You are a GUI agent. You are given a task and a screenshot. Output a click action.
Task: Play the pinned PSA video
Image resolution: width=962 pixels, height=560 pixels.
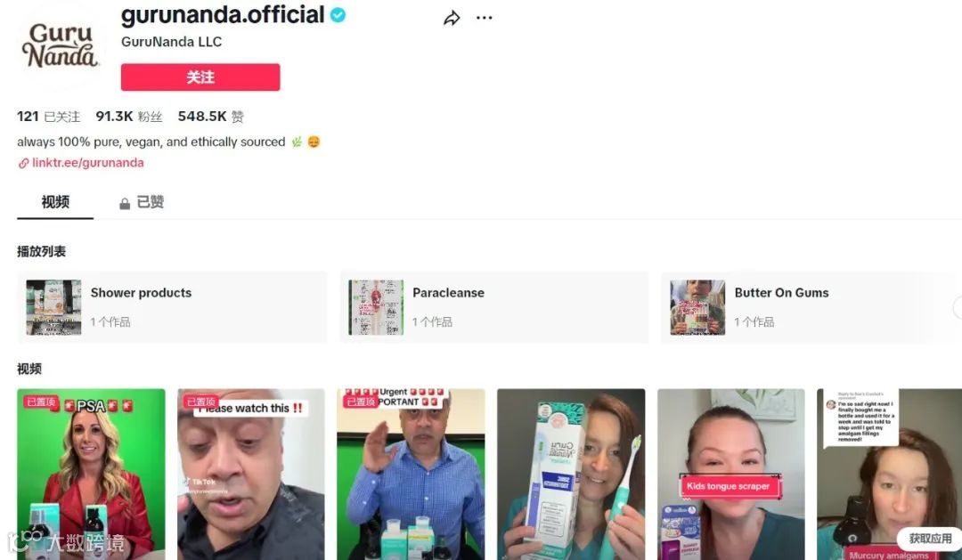point(91,475)
